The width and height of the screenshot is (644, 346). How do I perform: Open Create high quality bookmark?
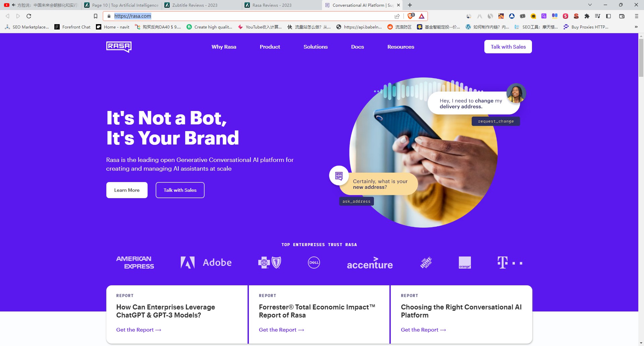(209, 27)
